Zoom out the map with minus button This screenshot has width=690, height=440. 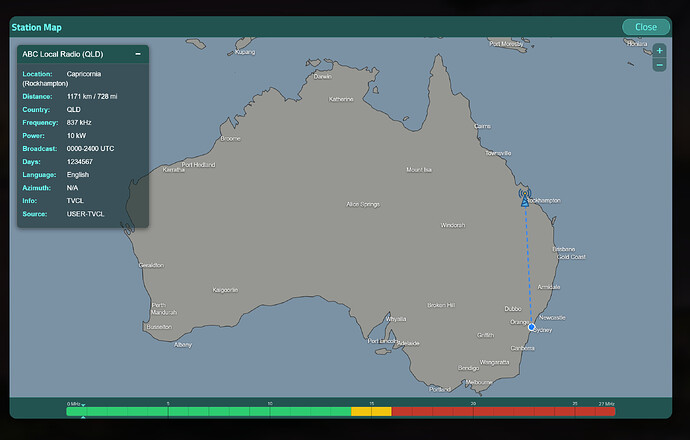pos(659,65)
